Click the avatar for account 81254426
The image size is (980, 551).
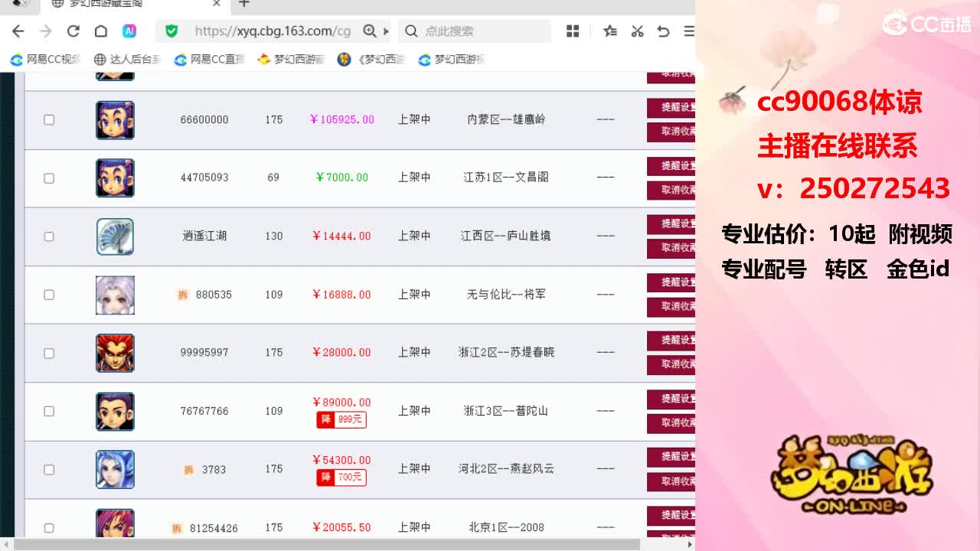115,523
